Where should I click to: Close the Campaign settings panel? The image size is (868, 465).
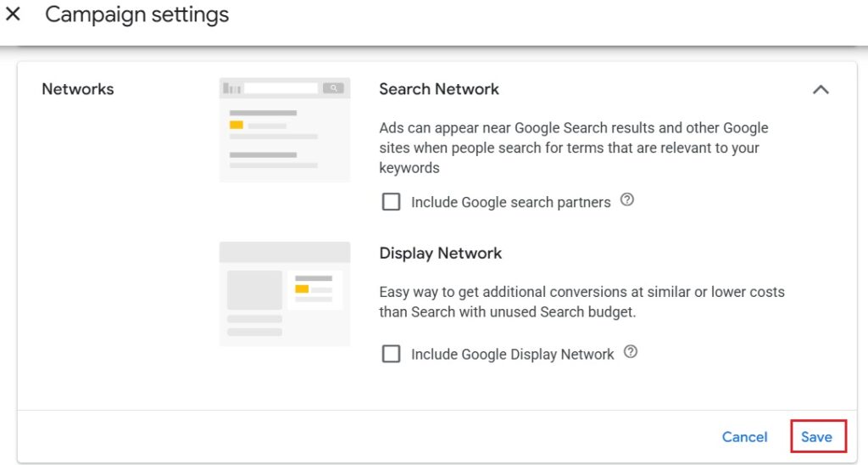(x=13, y=14)
